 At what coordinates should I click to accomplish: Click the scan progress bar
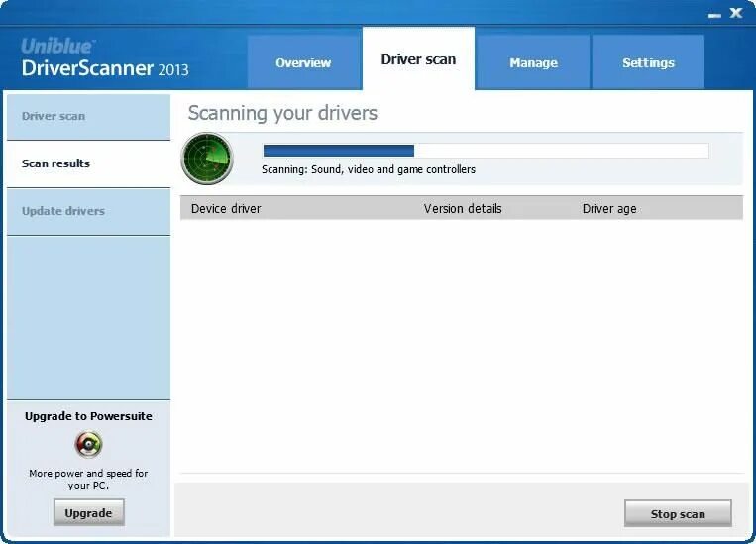486,151
